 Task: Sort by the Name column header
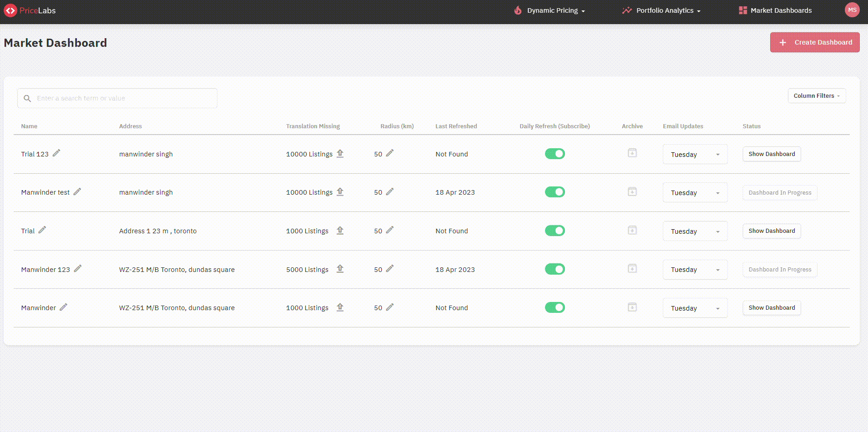click(x=29, y=126)
